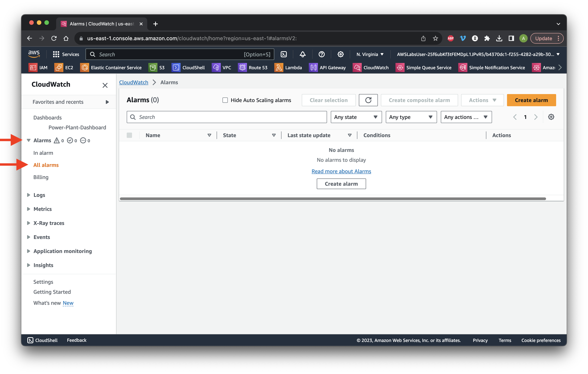Open alarms table preferences gear

[551, 117]
